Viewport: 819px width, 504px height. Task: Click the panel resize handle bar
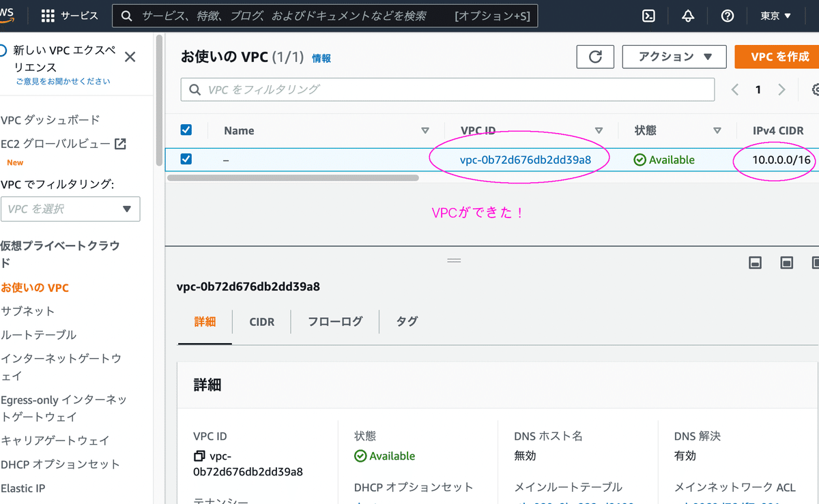click(454, 261)
